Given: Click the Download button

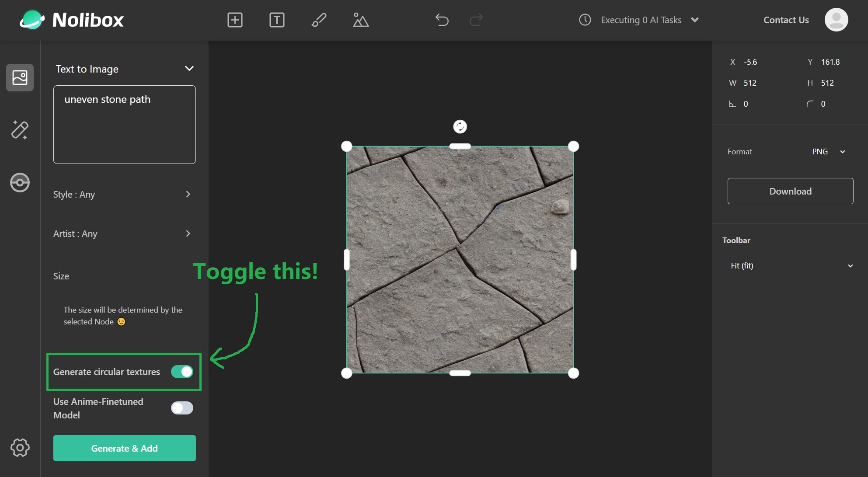Looking at the screenshot, I should [790, 190].
